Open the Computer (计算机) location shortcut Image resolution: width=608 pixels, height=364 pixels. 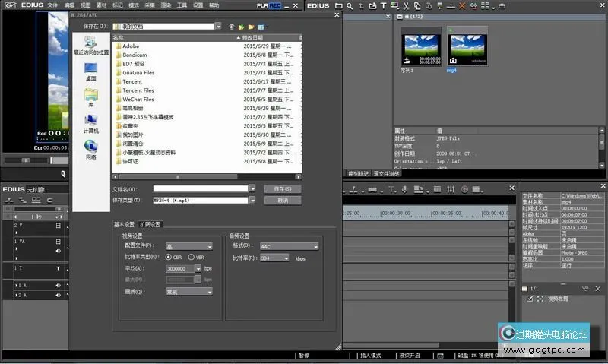[90, 124]
